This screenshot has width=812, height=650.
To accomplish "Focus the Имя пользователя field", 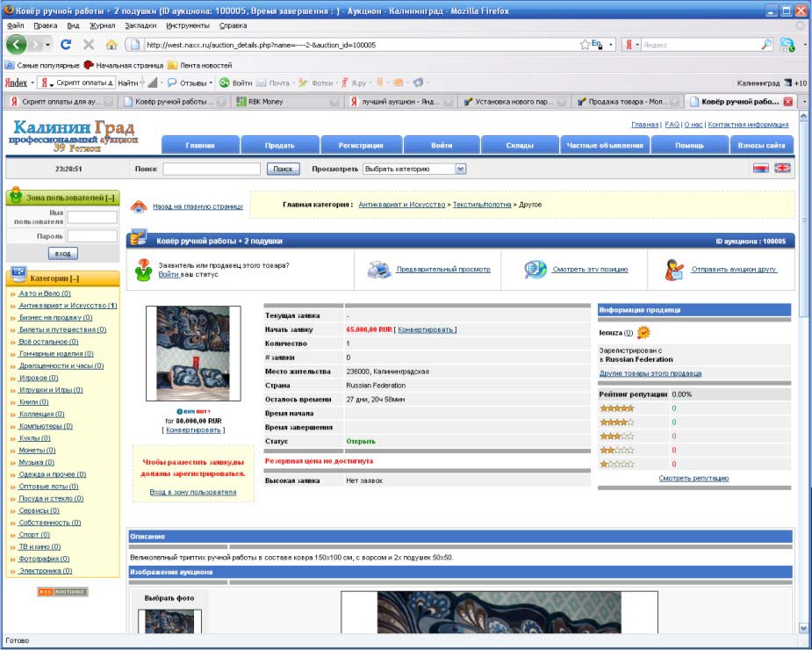I will click(x=92, y=217).
